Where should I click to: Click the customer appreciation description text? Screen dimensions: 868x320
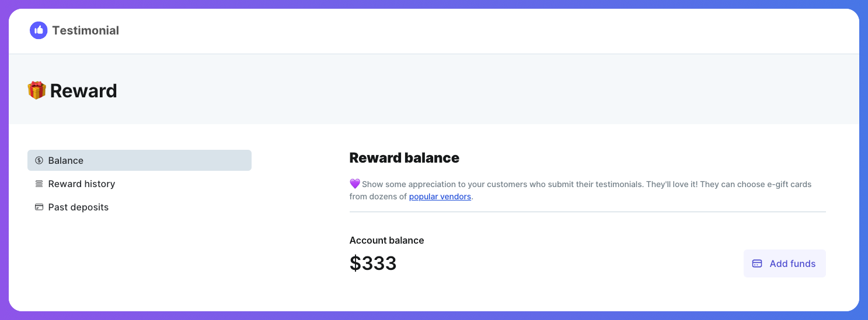point(584,184)
